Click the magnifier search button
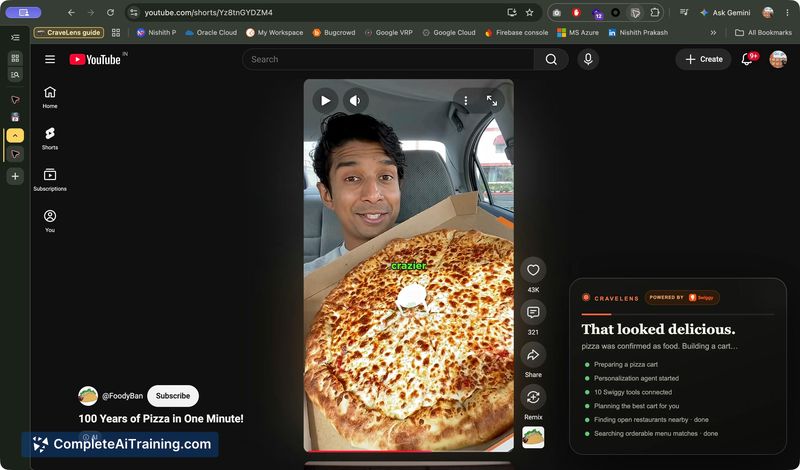800x470 pixels. pyautogui.click(x=551, y=59)
